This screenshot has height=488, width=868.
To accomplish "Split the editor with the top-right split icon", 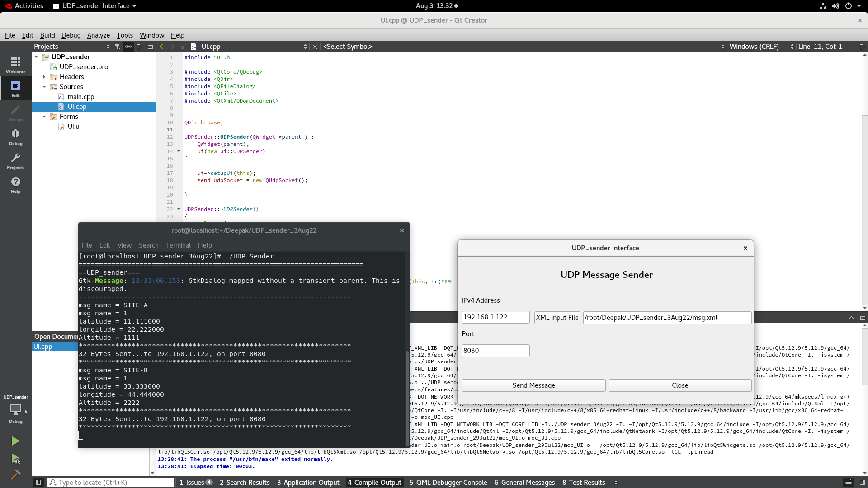I will pos(863,46).
